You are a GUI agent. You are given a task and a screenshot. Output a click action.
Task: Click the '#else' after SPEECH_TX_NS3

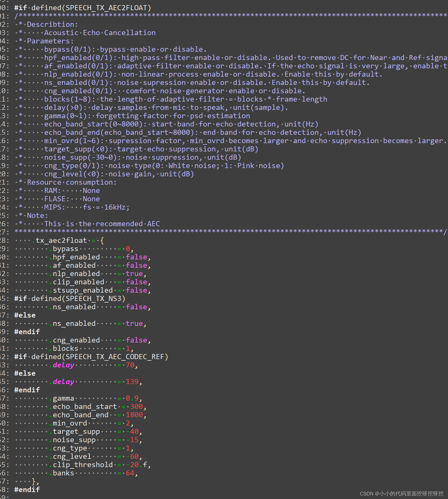[x=25, y=315]
